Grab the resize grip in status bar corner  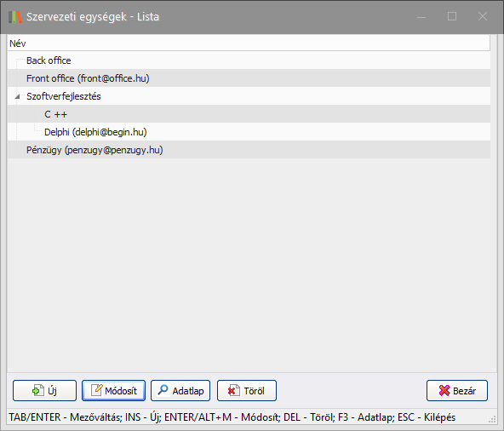pos(492,419)
